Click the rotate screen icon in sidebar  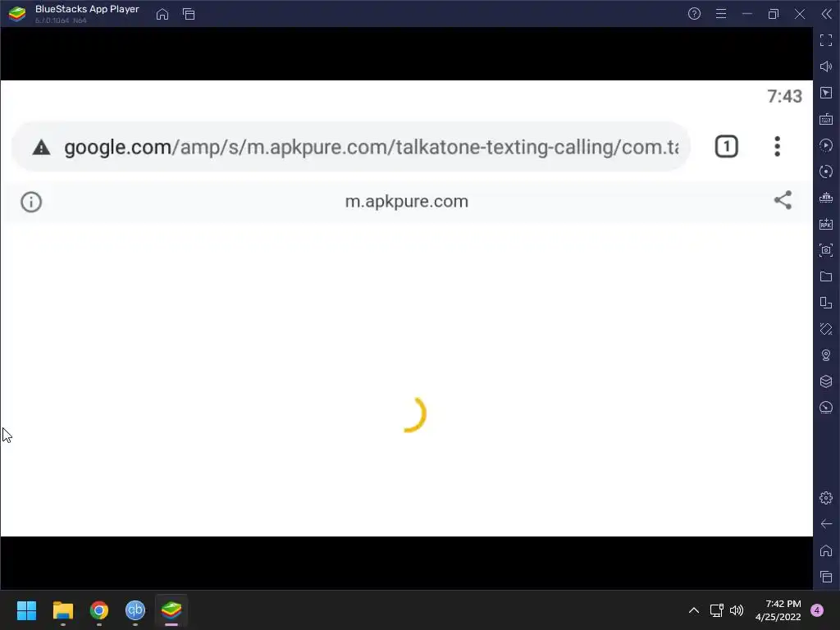click(826, 329)
